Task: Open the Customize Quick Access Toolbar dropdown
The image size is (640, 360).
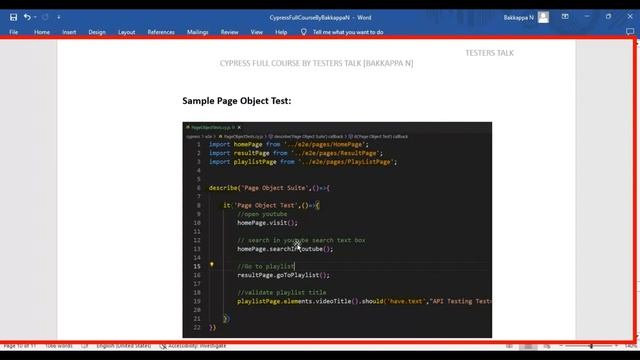Action: click(x=59, y=17)
